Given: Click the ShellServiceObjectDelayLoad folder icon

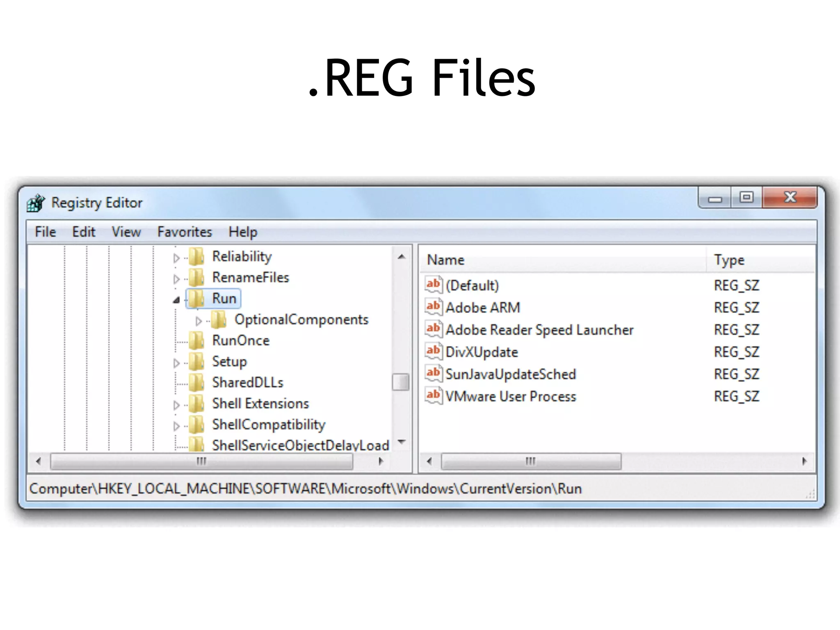Looking at the screenshot, I should pos(197,444).
